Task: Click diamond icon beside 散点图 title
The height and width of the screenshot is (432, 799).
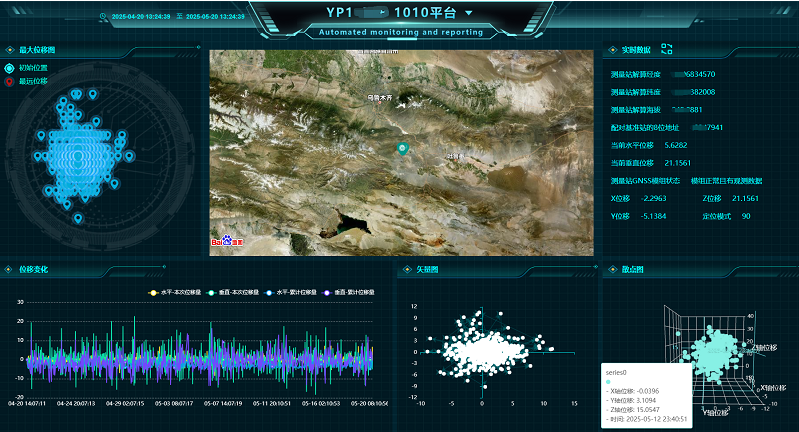Action: pos(612,270)
